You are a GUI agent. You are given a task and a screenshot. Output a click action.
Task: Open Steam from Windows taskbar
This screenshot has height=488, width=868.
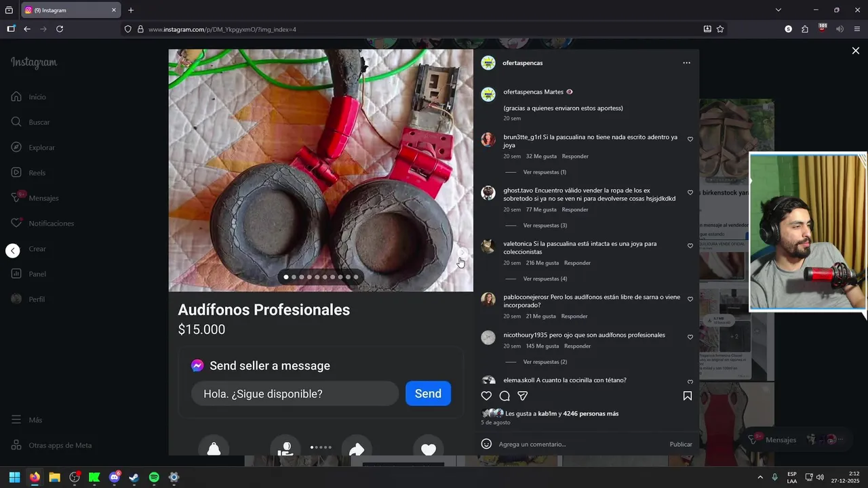pos(134,477)
